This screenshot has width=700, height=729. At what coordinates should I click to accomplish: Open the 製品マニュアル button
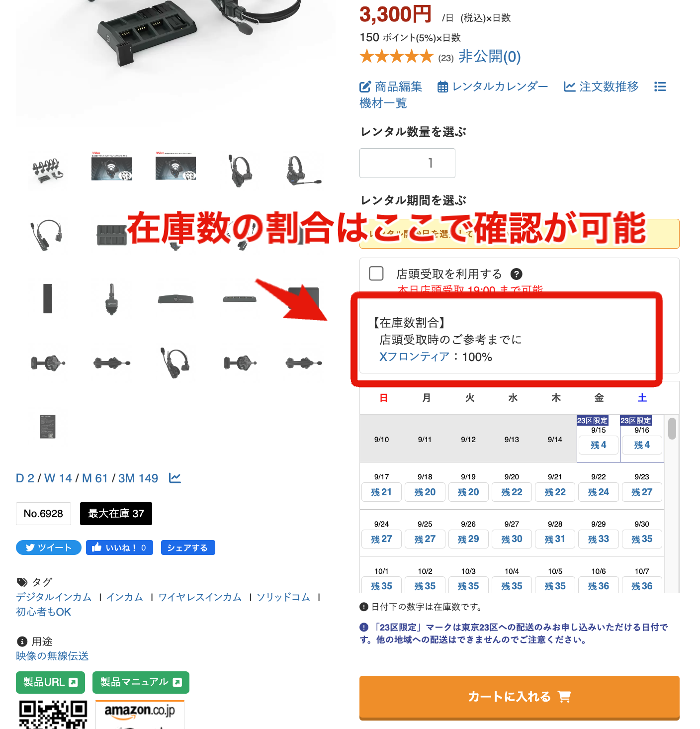click(141, 682)
